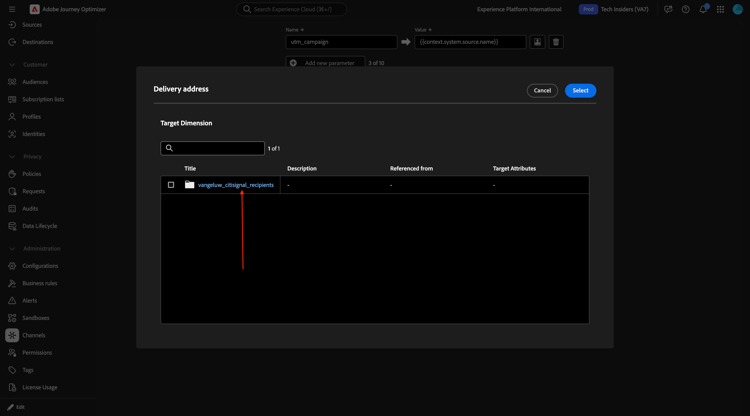Open the Data Lifecycle icon
This screenshot has height=416, width=750.
pyautogui.click(x=12, y=226)
